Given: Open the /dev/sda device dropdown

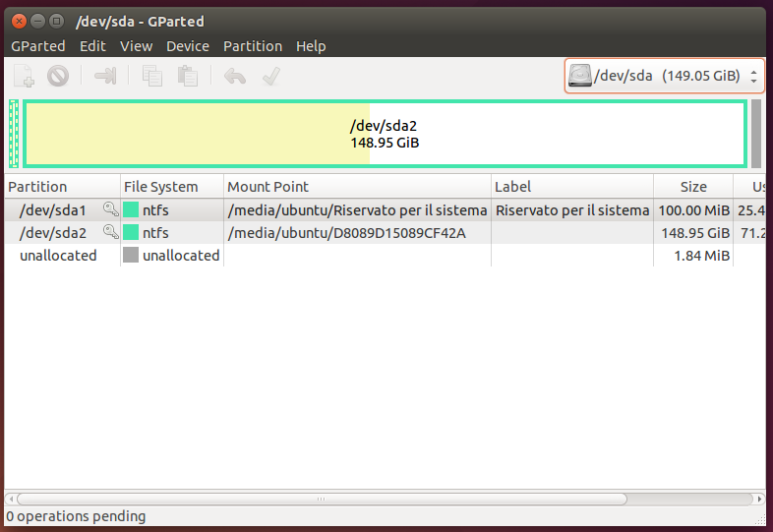Looking at the screenshot, I should (664, 76).
